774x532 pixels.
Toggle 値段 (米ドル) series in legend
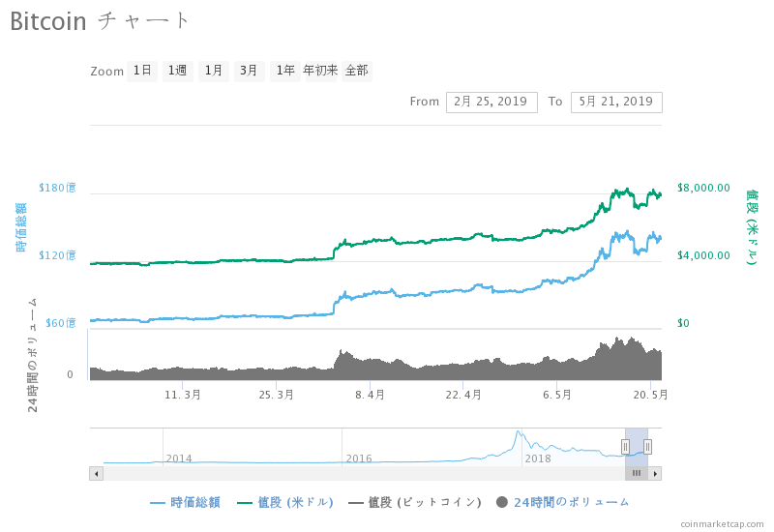(285, 502)
